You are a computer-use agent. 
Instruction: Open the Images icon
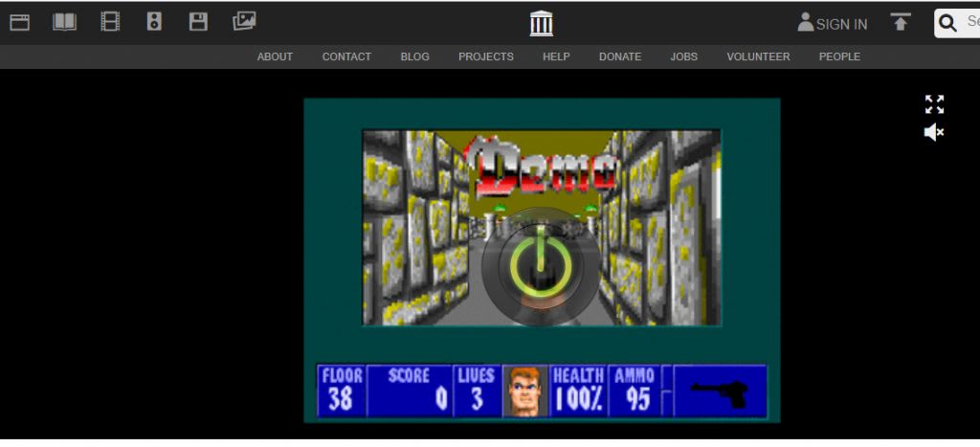(x=244, y=22)
